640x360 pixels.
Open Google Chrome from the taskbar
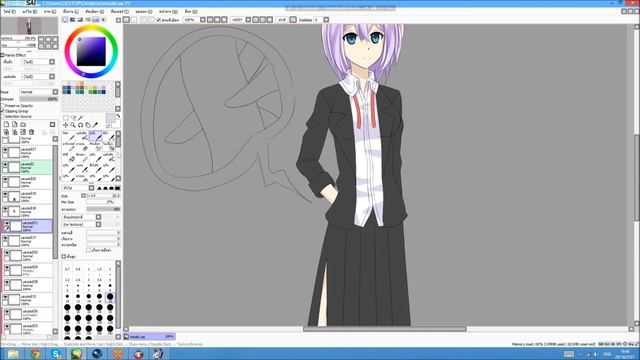tap(35, 353)
